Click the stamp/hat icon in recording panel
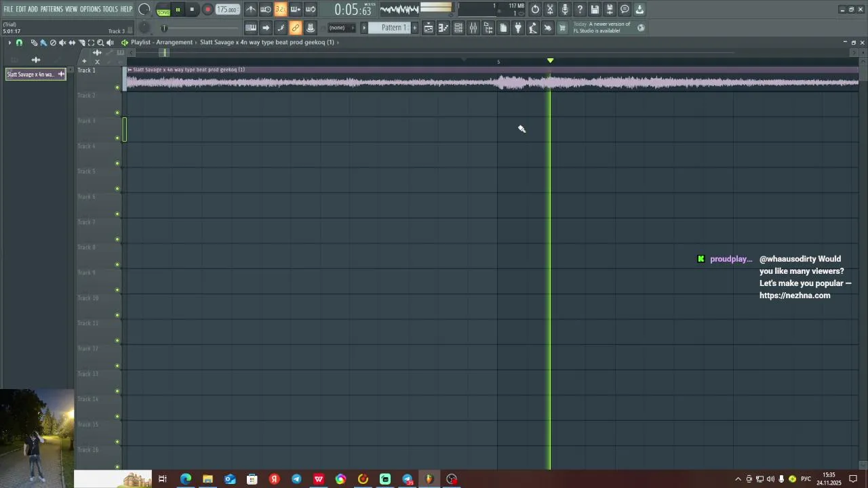Screen dimensions: 868x488 (x=311, y=28)
